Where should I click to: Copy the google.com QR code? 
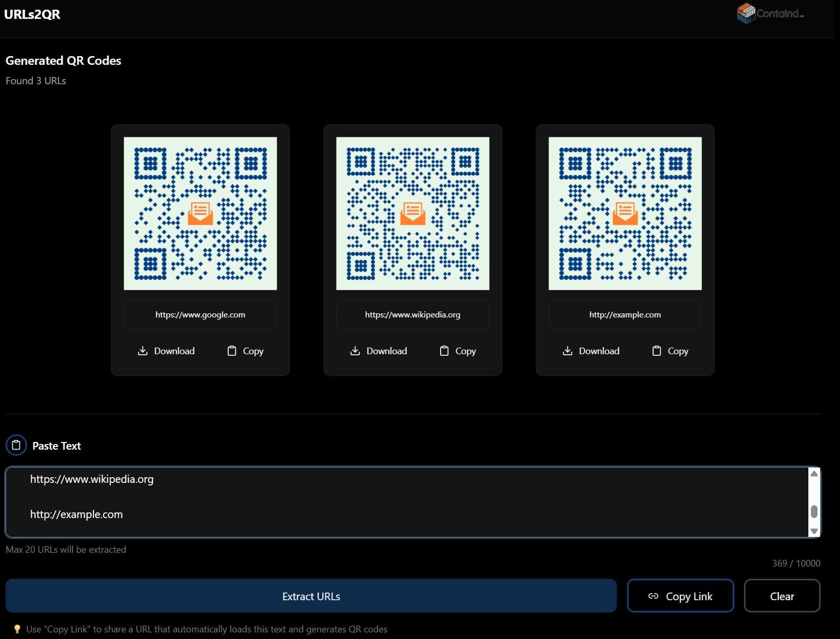(x=246, y=351)
